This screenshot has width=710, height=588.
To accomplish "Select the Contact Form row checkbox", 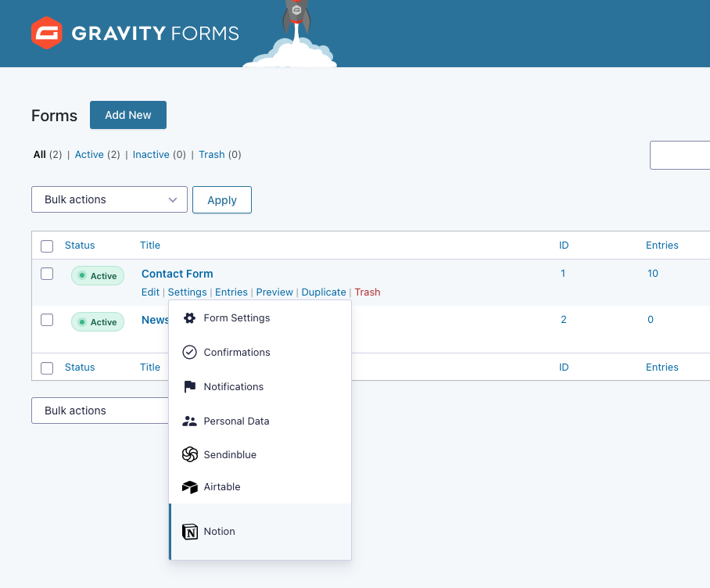I will (47, 274).
